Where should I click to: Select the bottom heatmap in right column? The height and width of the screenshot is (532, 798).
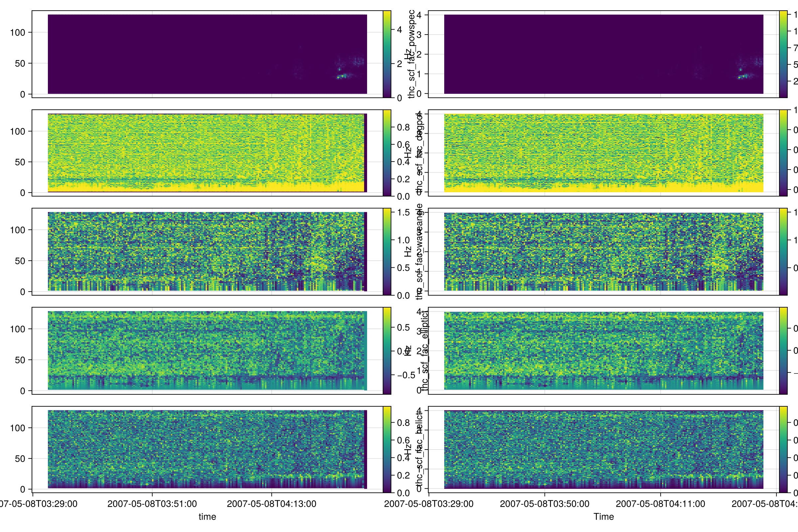[603, 450]
